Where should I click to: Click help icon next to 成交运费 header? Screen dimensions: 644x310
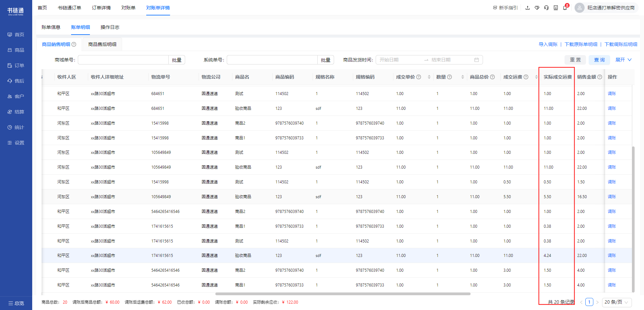click(x=526, y=77)
